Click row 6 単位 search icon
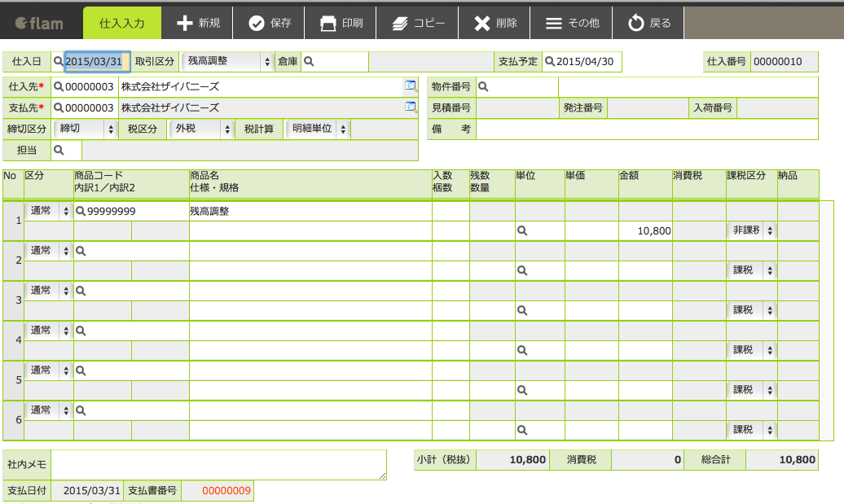 click(522, 430)
